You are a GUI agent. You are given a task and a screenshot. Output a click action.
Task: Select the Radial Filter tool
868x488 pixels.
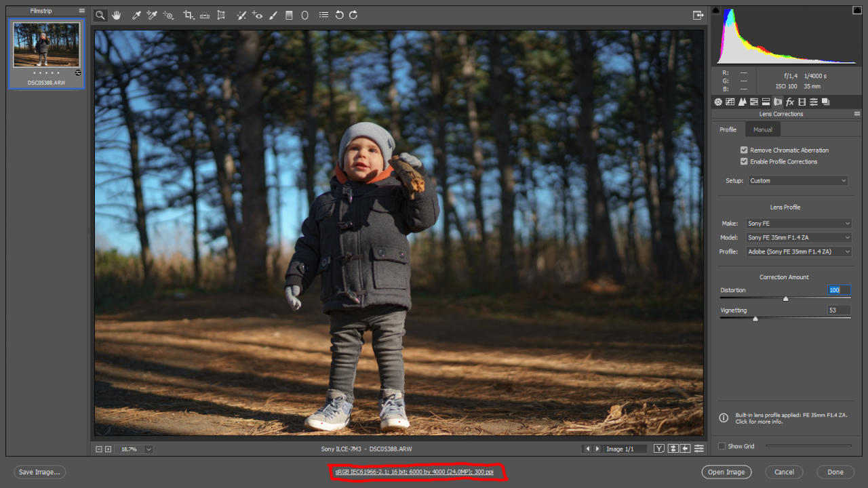(304, 15)
